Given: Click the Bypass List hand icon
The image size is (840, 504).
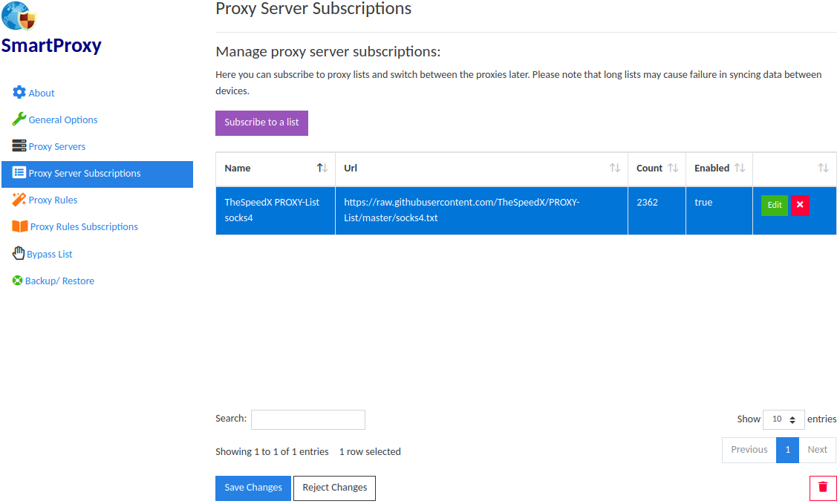Looking at the screenshot, I should (x=19, y=254).
